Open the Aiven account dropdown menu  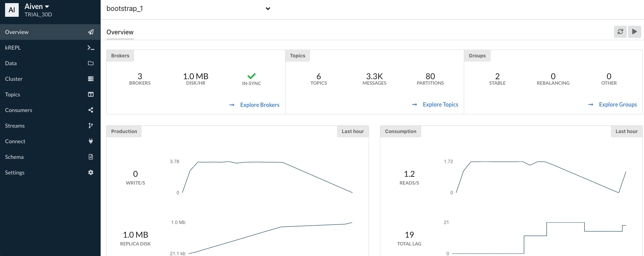37,7
